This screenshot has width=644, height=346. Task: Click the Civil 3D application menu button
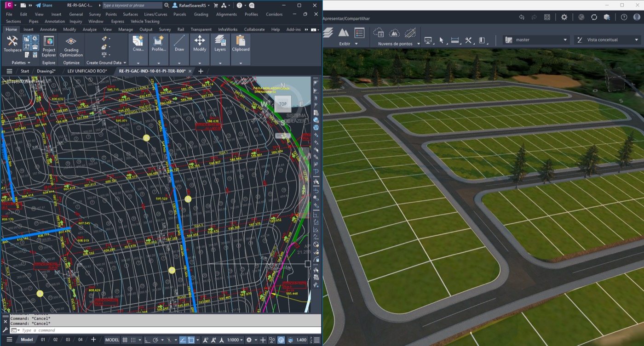[x=8, y=5]
